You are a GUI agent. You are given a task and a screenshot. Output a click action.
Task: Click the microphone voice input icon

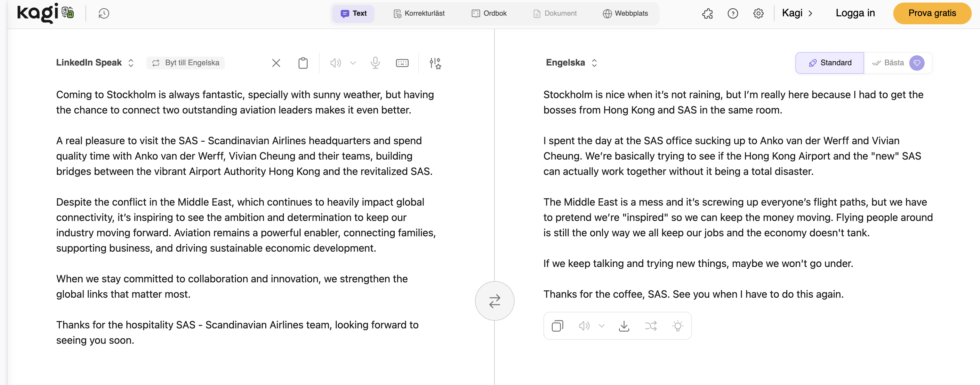(375, 63)
